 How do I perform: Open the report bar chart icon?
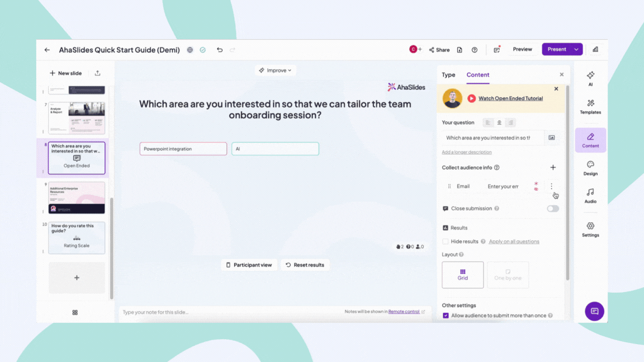click(595, 49)
